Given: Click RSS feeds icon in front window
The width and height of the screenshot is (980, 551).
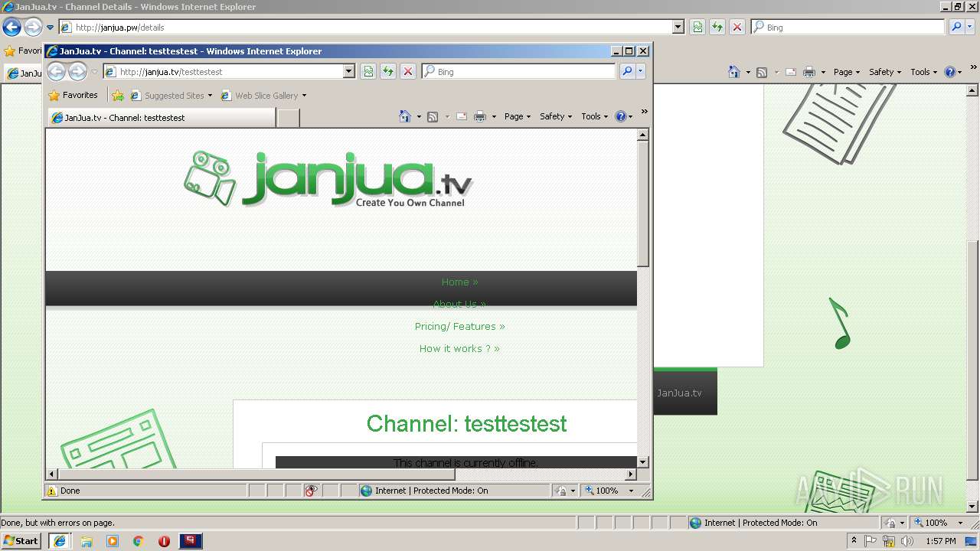Looking at the screenshot, I should click(433, 116).
